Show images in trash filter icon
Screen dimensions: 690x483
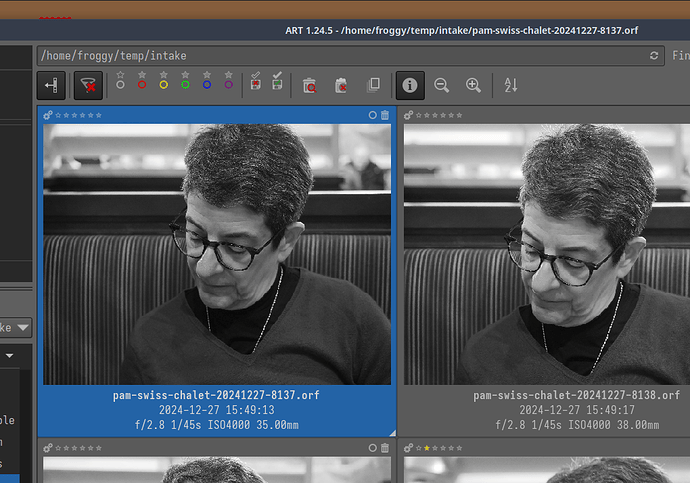309,86
